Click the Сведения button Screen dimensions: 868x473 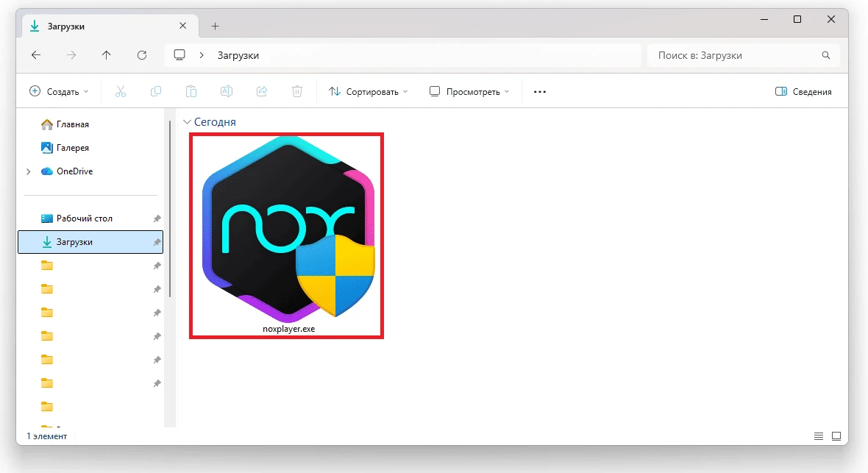point(803,91)
